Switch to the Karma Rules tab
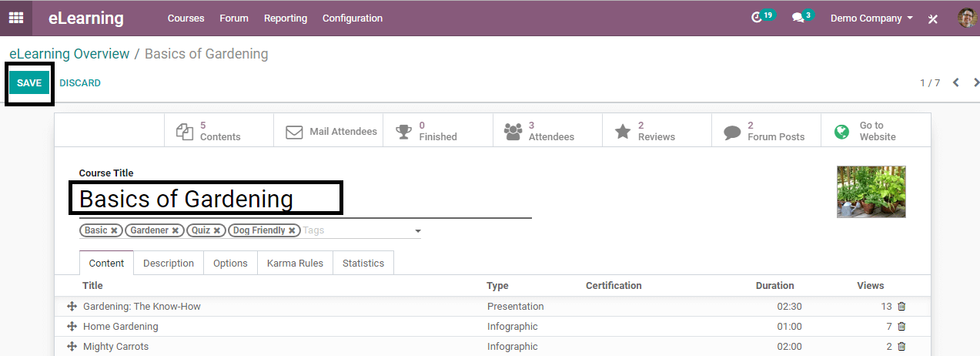This screenshot has width=980, height=356. (295, 263)
